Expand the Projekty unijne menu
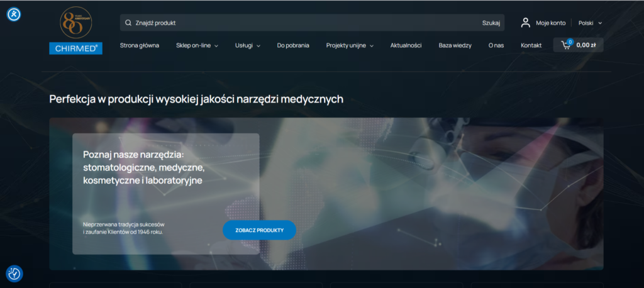 [x=350, y=46]
